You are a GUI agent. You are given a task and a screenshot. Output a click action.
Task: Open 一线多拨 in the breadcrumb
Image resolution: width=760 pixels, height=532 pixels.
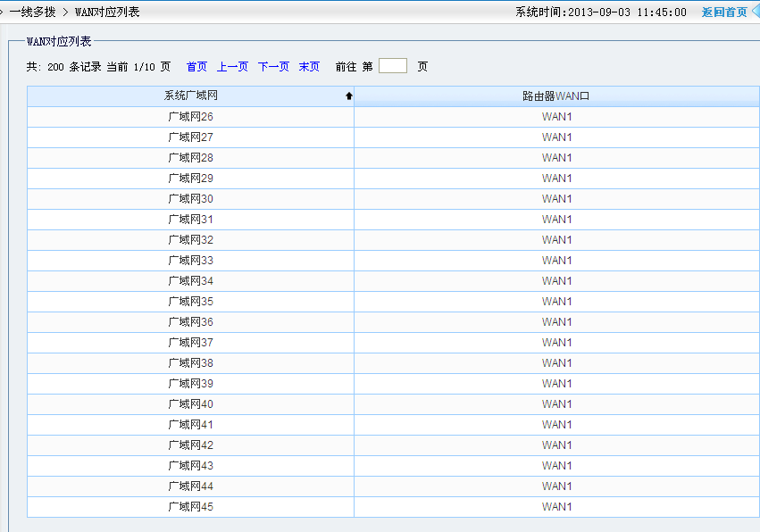[33, 12]
